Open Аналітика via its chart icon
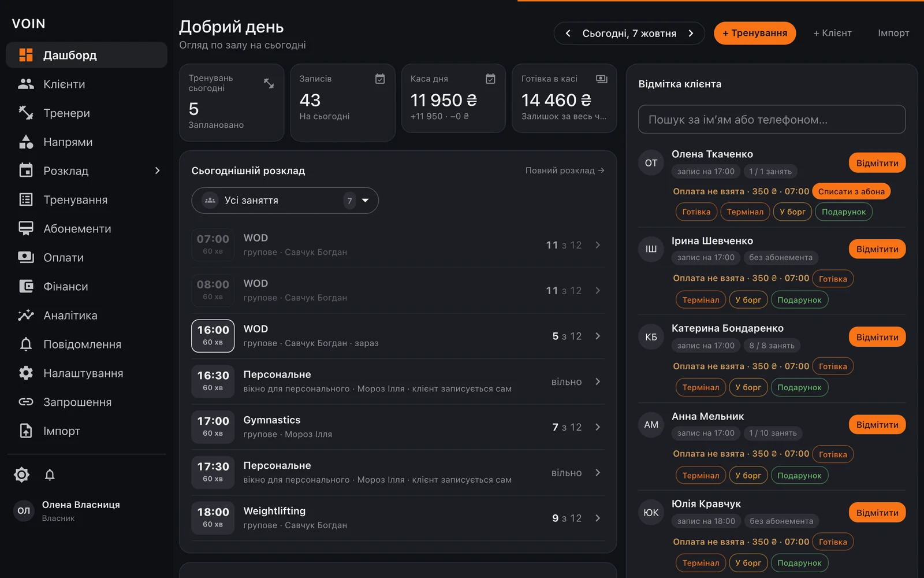924x578 pixels. pyautogui.click(x=26, y=316)
